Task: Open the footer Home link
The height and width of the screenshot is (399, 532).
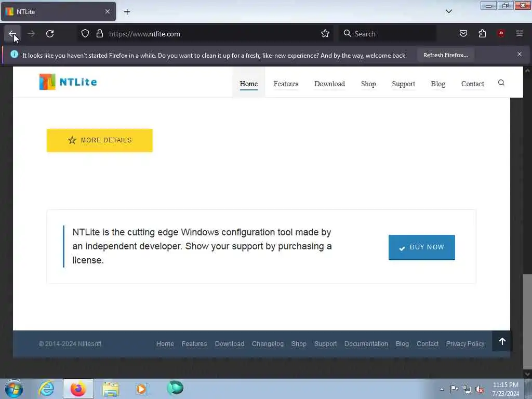Action: 165,344
